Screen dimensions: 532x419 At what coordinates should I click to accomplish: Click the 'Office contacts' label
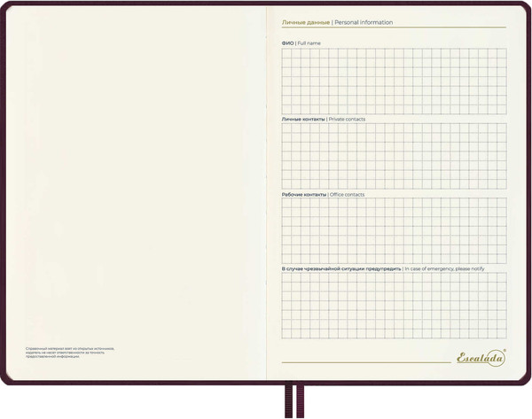coord(347,194)
